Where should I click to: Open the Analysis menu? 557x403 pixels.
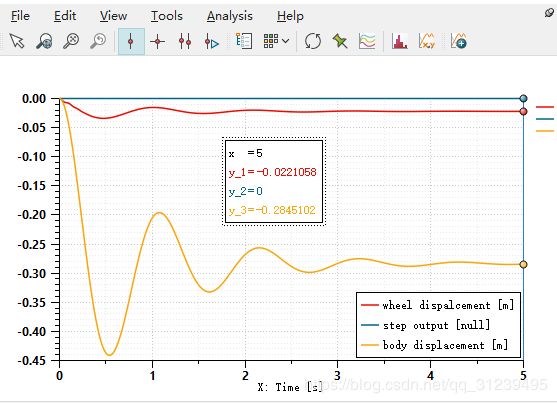tap(230, 16)
